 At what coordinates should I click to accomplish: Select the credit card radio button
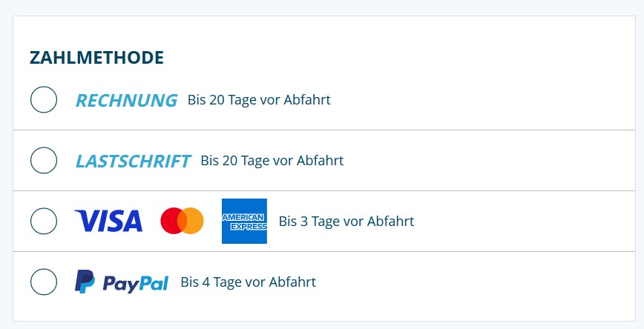(44, 221)
